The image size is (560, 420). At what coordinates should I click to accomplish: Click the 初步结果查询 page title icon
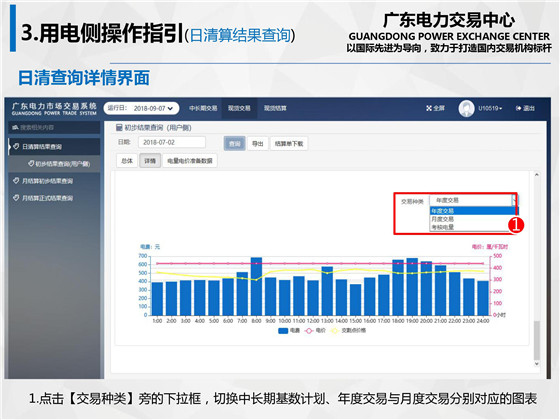[119, 128]
